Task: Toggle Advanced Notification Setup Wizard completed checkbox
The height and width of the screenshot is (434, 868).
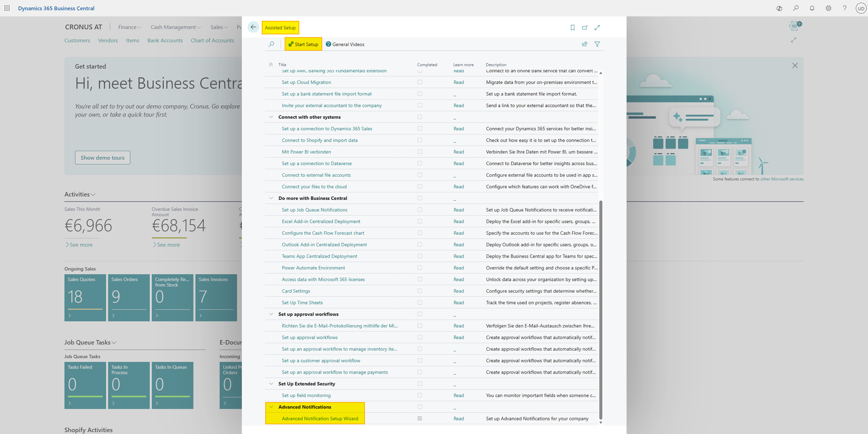Action: [420, 418]
